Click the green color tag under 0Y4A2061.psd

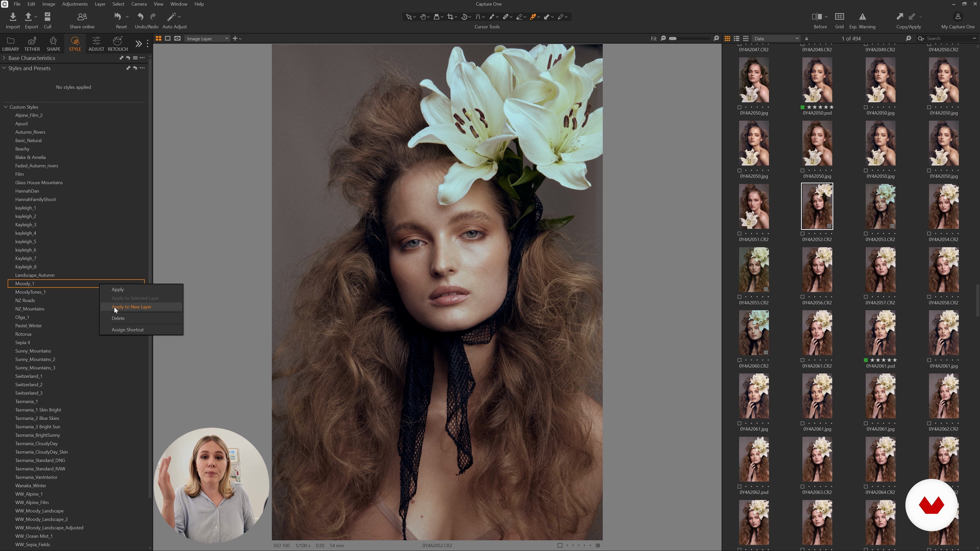click(x=866, y=360)
